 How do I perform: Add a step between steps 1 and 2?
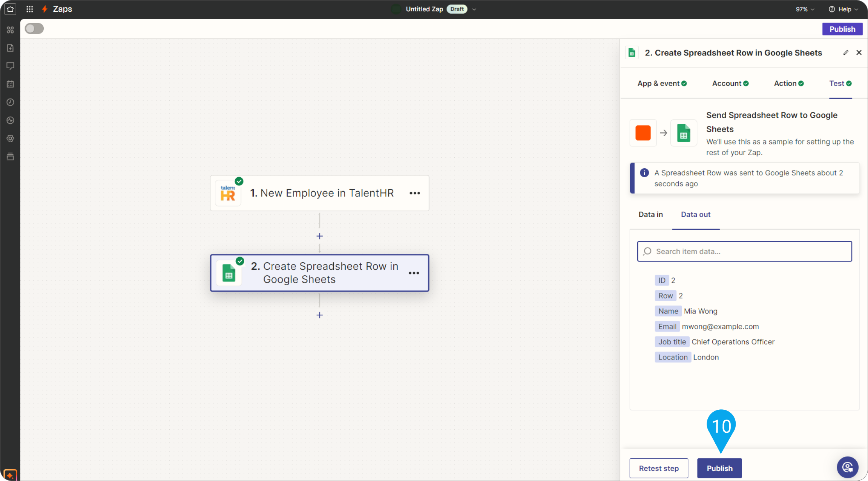point(320,236)
